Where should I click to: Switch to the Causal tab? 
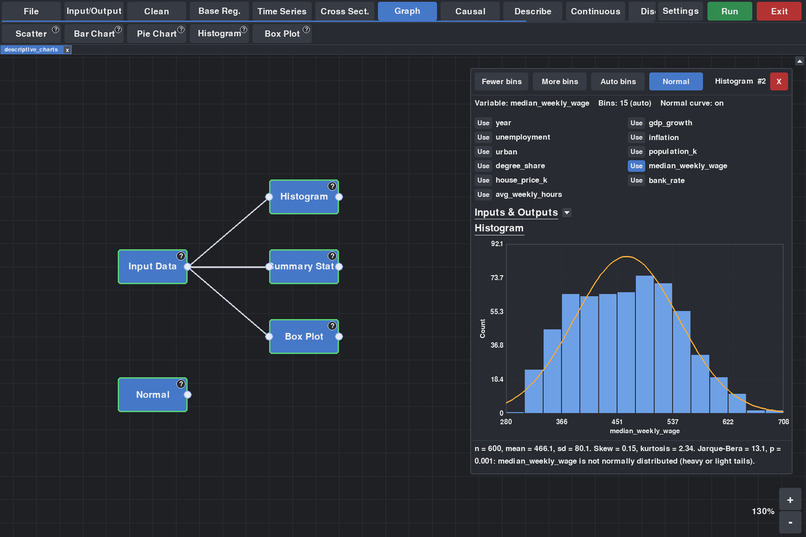click(470, 11)
